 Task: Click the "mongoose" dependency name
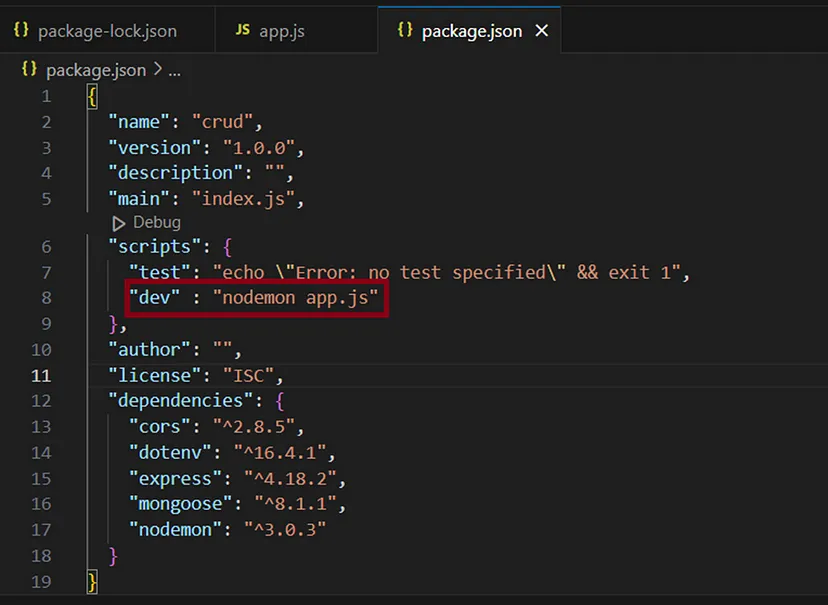pos(180,504)
